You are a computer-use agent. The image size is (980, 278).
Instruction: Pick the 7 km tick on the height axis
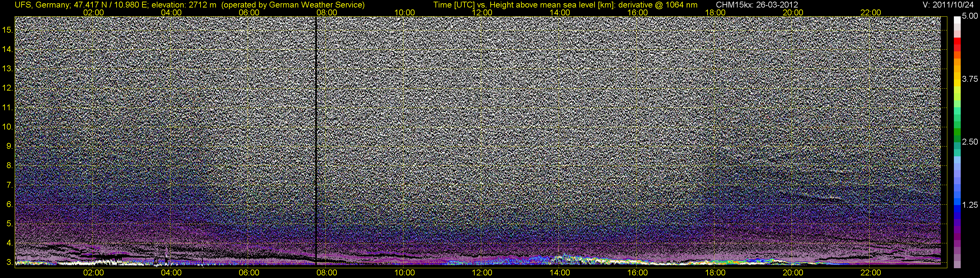[10, 185]
